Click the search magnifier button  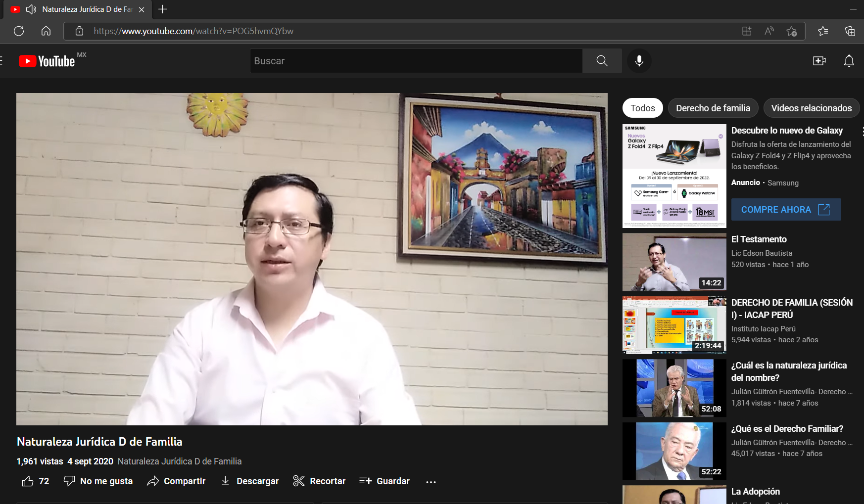tap(602, 61)
